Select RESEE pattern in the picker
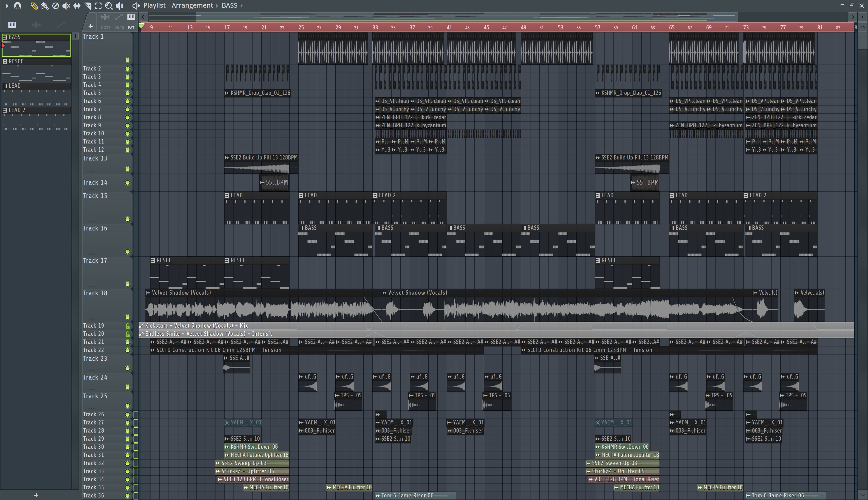Viewport: 868px width, 500px height. pos(36,69)
